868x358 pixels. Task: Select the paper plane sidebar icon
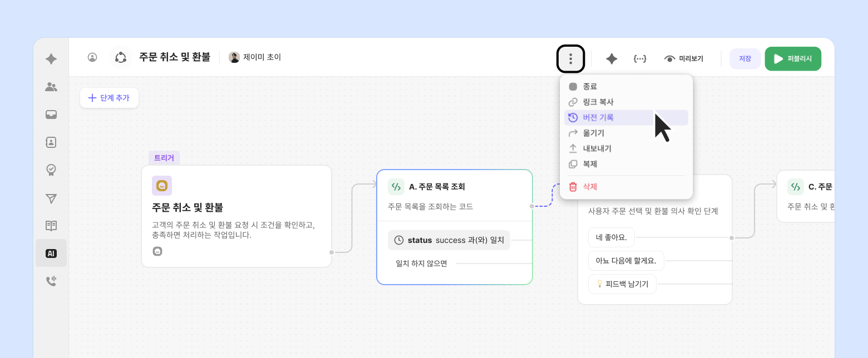(51, 198)
